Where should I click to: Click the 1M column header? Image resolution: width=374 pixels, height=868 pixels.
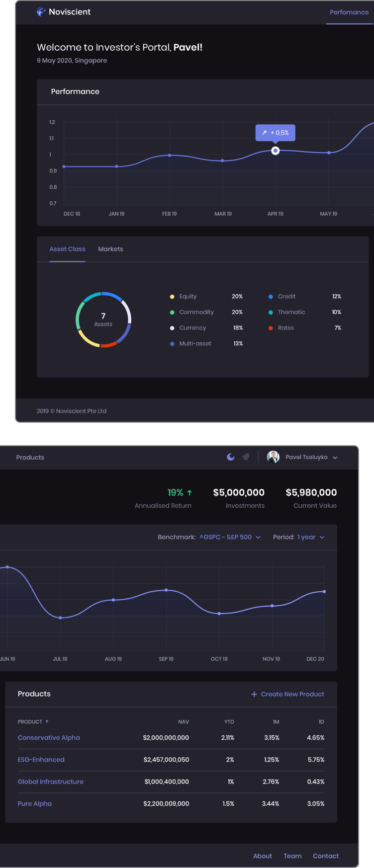276,721
